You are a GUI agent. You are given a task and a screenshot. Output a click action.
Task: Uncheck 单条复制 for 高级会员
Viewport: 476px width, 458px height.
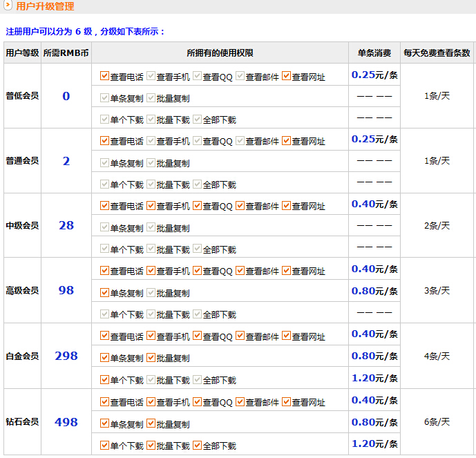point(104,293)
